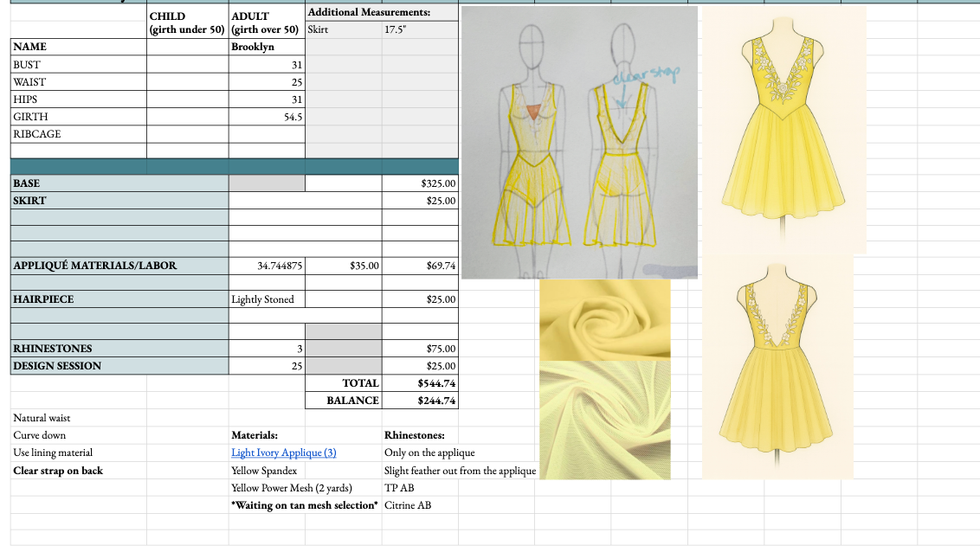Click the back-view yellow dress illustration
Viewport: 980px width, 552px height.
777,367
